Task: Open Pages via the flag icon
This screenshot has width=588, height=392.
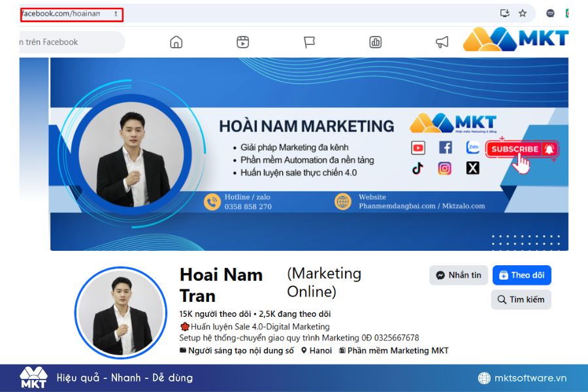Action: pos(309,42)
